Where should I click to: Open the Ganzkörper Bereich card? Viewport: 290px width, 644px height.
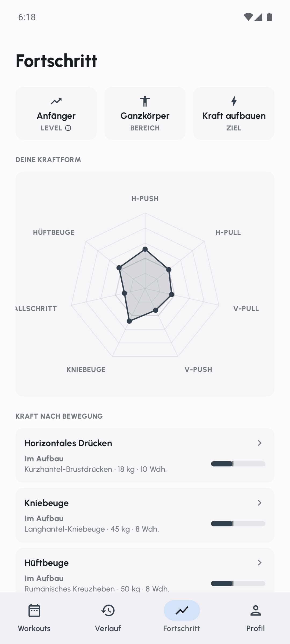click(145, 113)
